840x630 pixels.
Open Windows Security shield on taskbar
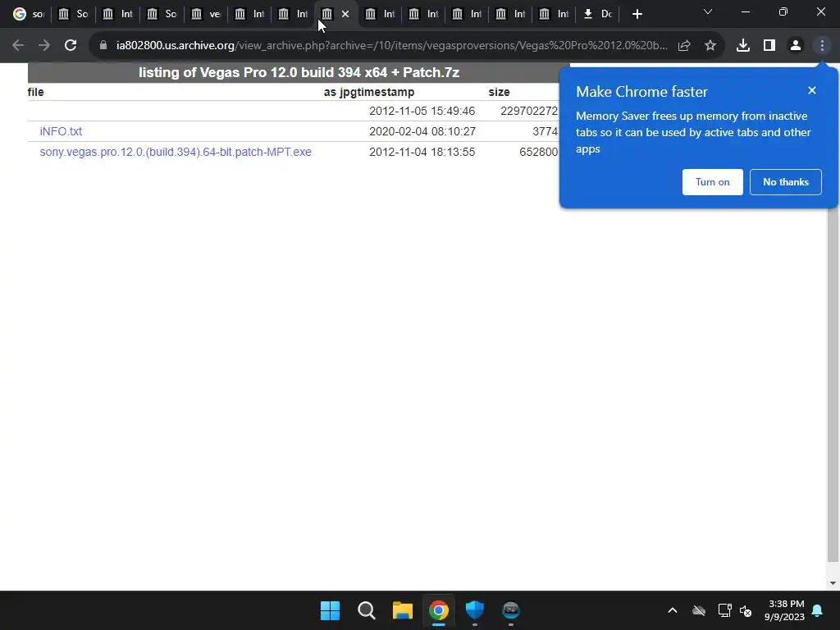point(475,610)
